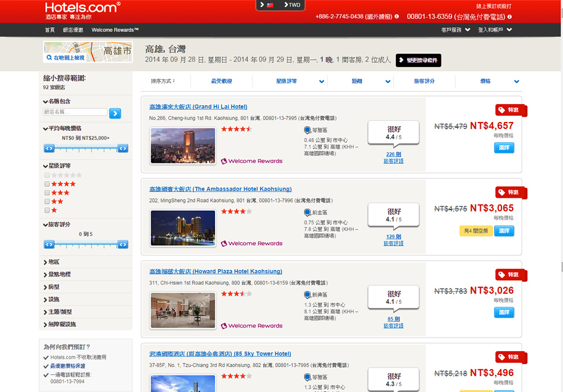Viewport: 563px width, 392px height.
Task: Toggle the four-star rating checkbox
Action: coord(47,184)
